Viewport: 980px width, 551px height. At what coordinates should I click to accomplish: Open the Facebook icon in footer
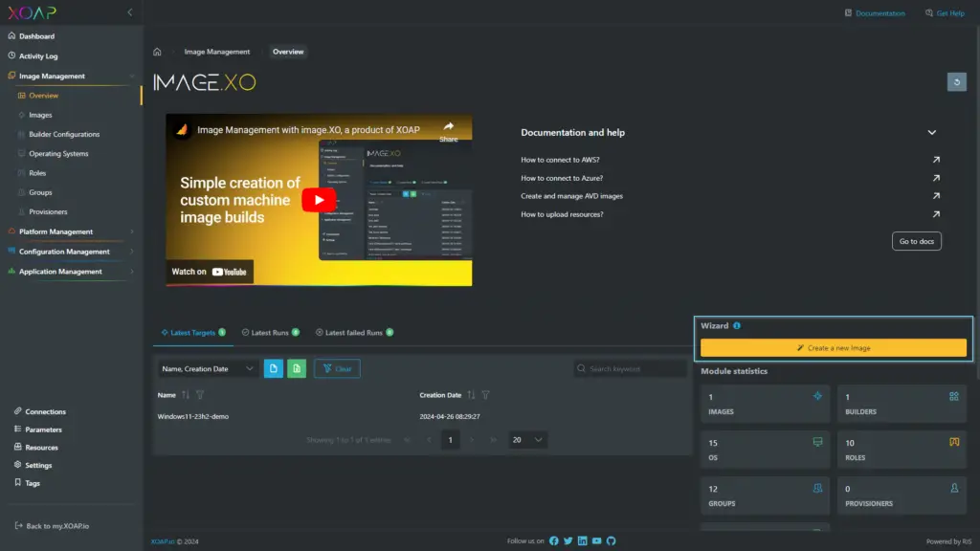click(x=554, y=541)
